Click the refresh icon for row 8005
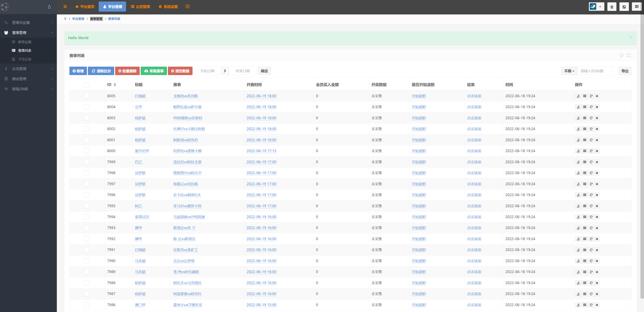 coord(591,96)
